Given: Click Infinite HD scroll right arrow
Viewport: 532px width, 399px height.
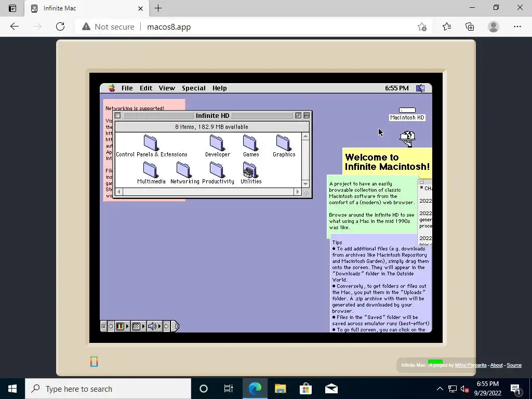Looking at the screenshot, I should pos(298,192).
